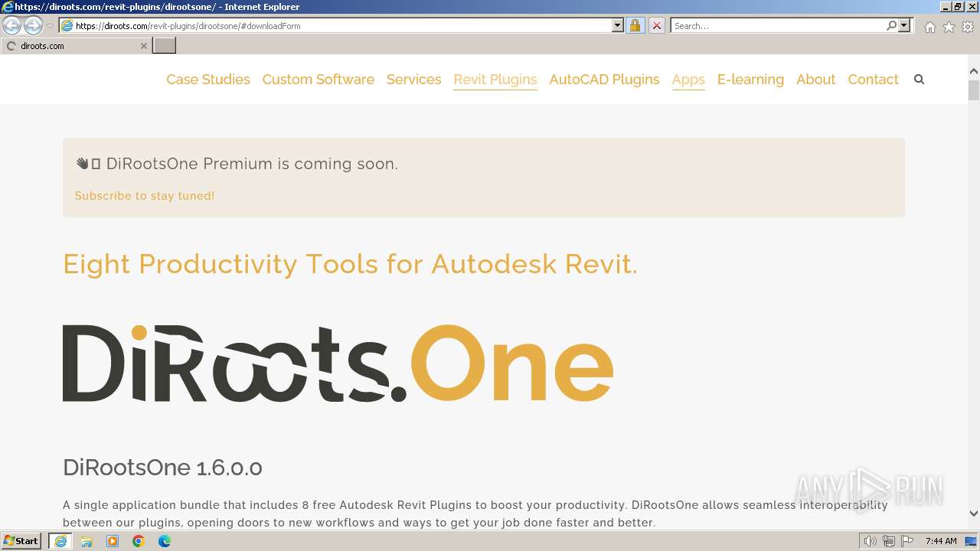Open File Explorer from taskbar
The width and height of the screenshot is (980, 551).
click(x=87, y=541)
